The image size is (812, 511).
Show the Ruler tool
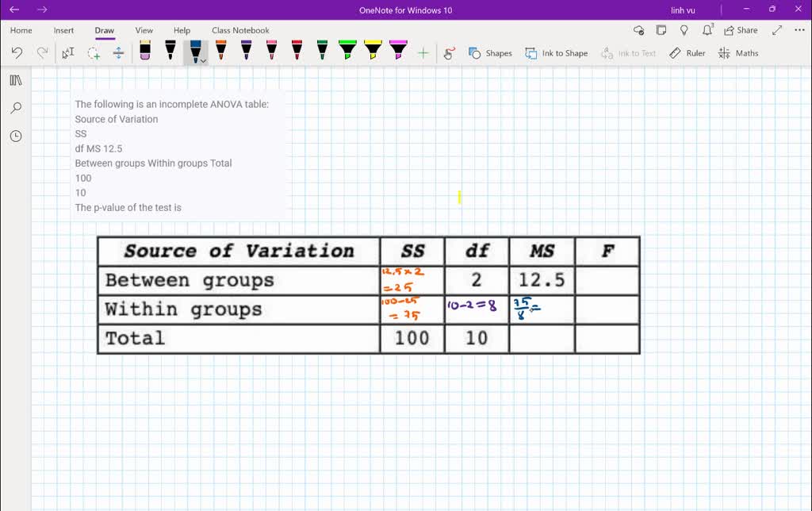coord(687,53)
